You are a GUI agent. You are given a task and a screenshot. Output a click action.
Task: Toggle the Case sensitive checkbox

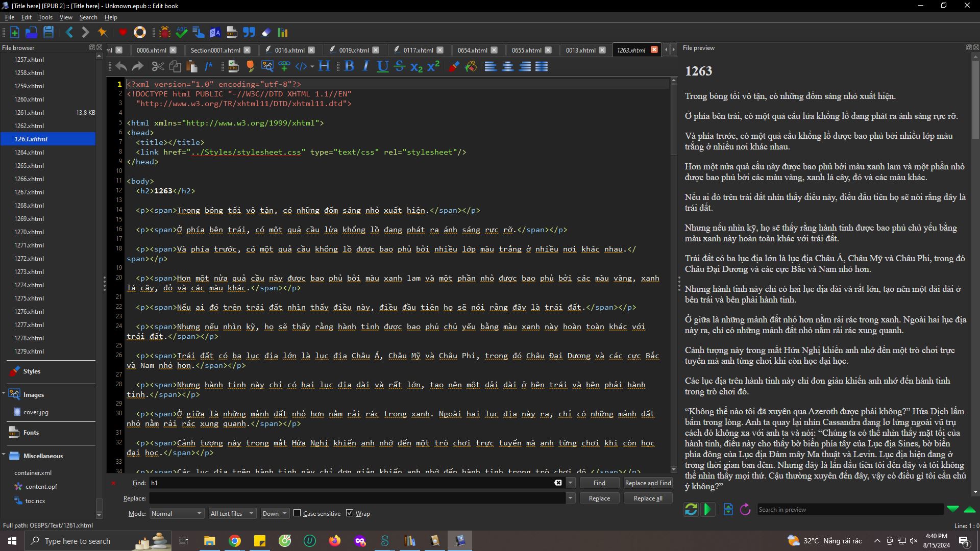pyautogui.click(x=297, y=513)
